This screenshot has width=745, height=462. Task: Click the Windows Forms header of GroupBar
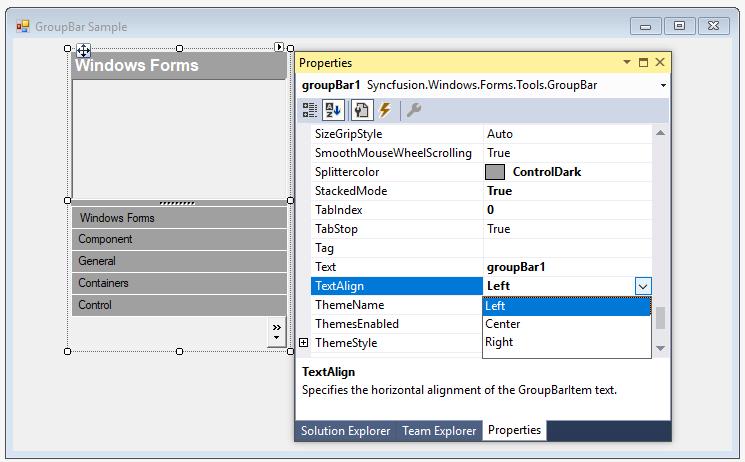coord(179,66)
